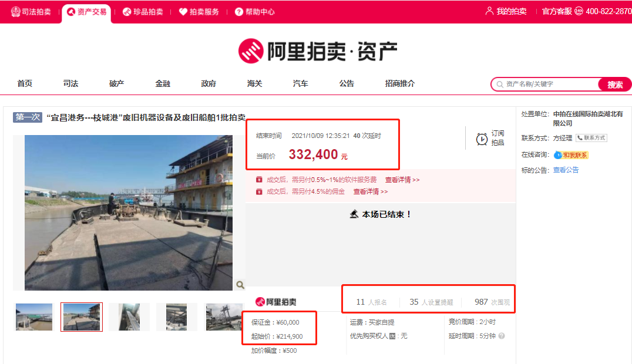This screenshot has height=364, width=632.
Task: Click the zoom magnifier on main photo
Action: pos(240,285)
